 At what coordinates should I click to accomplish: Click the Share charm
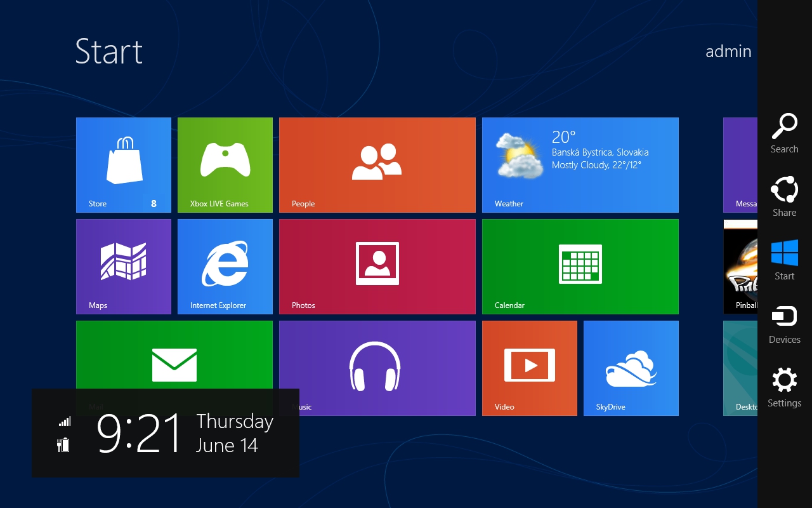coord(785,197)
